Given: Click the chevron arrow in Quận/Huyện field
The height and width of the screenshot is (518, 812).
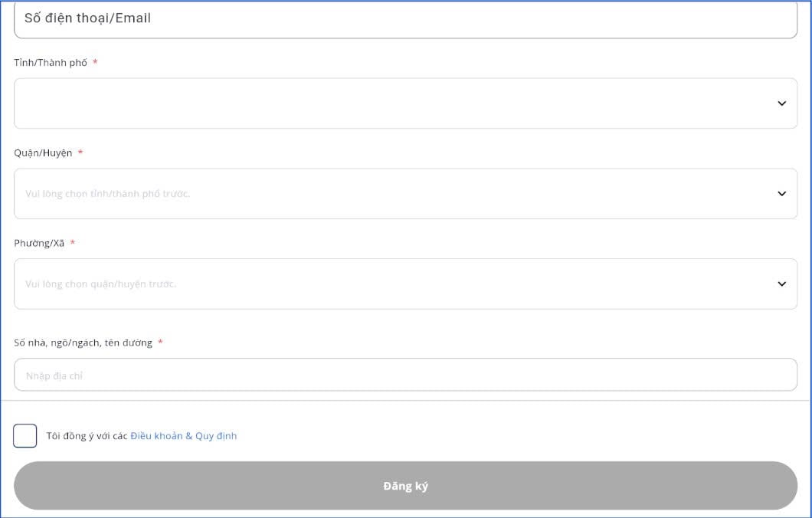Looking at the screenshot, I should (781, 194).
